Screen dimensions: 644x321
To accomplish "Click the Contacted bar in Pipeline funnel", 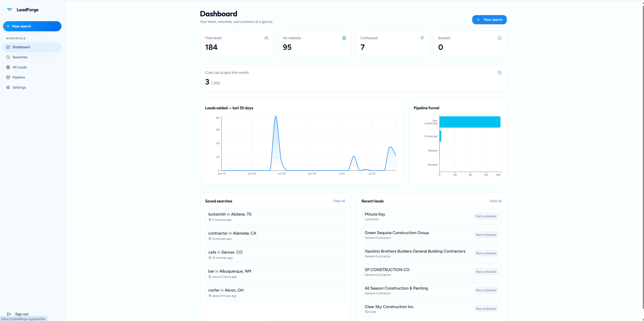I will [x=440, y=136].
